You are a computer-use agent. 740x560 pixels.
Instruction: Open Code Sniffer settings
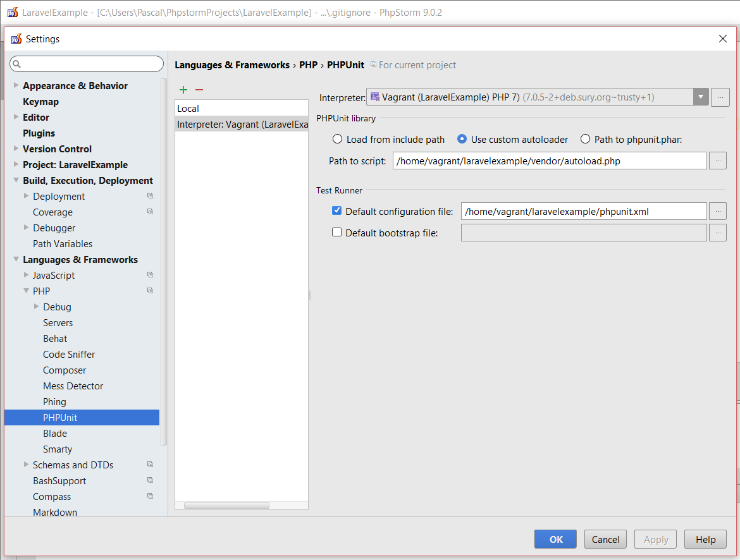point(69,355)
